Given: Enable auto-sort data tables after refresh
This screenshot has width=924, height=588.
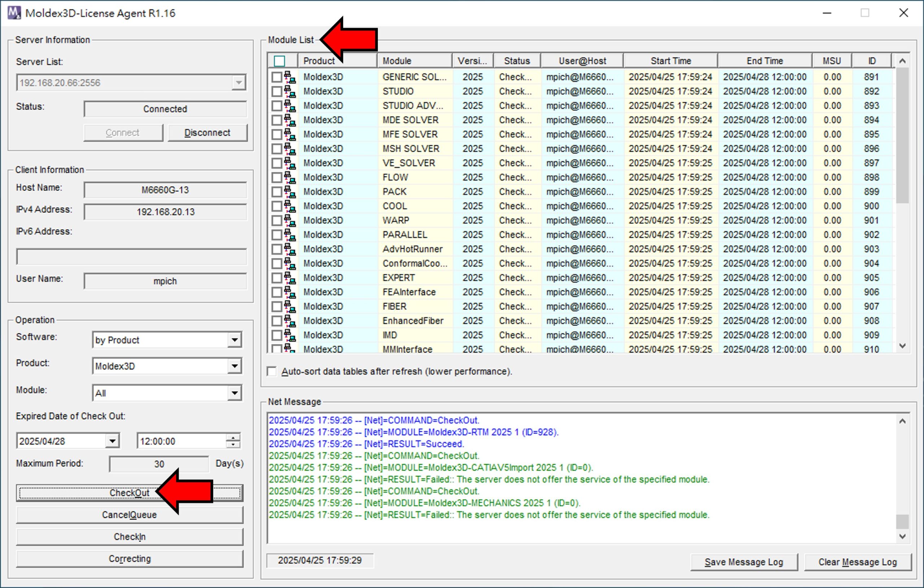Looking at the screenshot, I should (272, 371).
